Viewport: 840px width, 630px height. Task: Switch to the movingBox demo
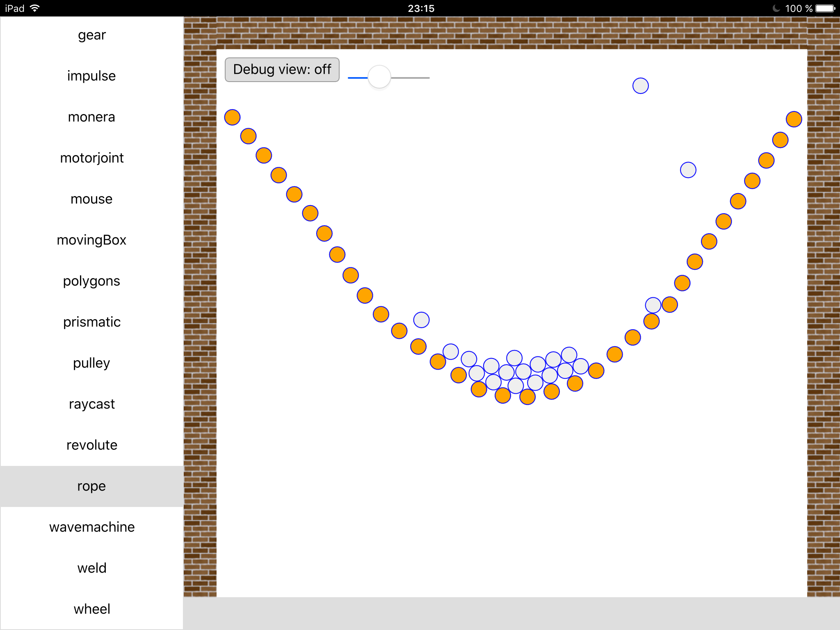(x=92, y=240)
